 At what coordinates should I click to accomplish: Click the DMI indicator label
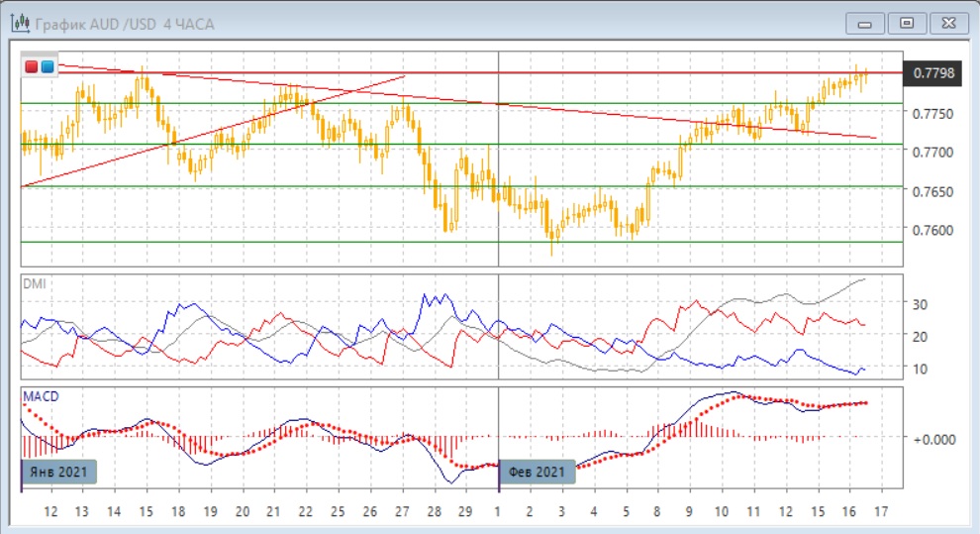[34, 283]
